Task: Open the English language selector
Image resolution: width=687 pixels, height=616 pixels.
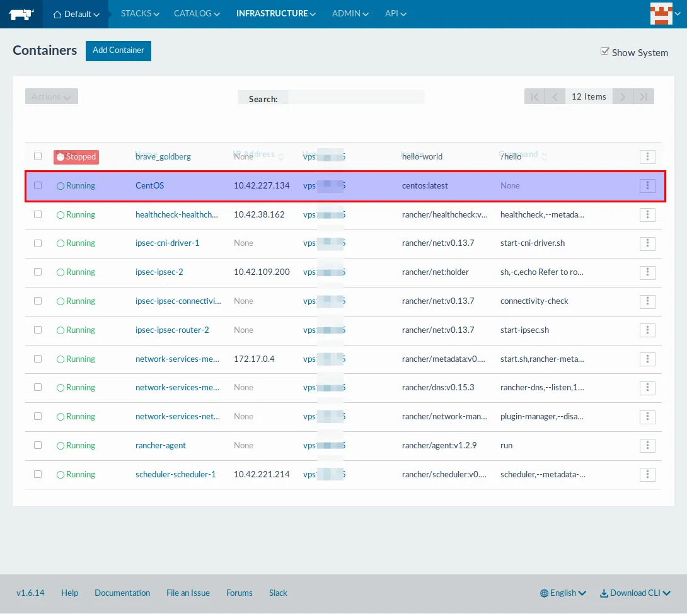Action: (x=563, y=593)
